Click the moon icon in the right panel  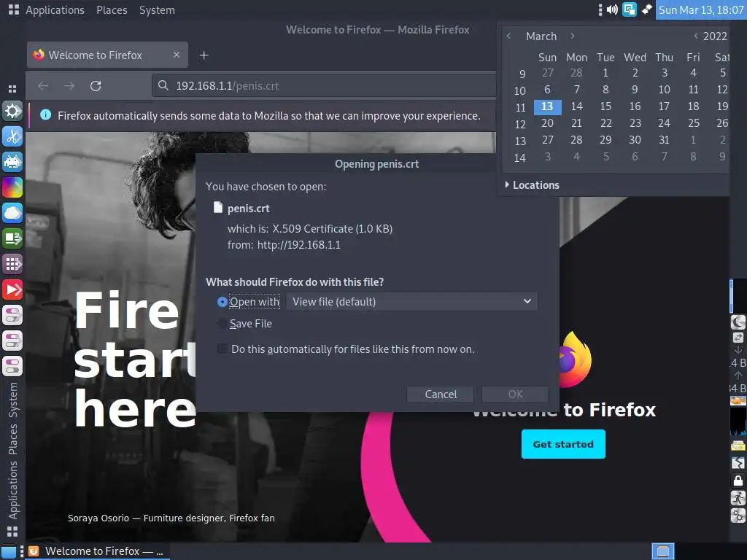pyautogui.click(x=738, y=322)
